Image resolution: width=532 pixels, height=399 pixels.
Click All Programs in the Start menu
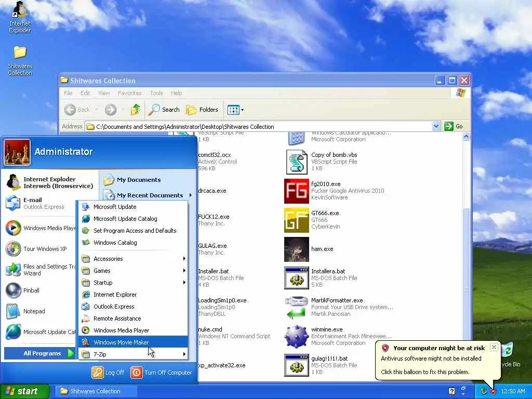[x=39, y=353]
